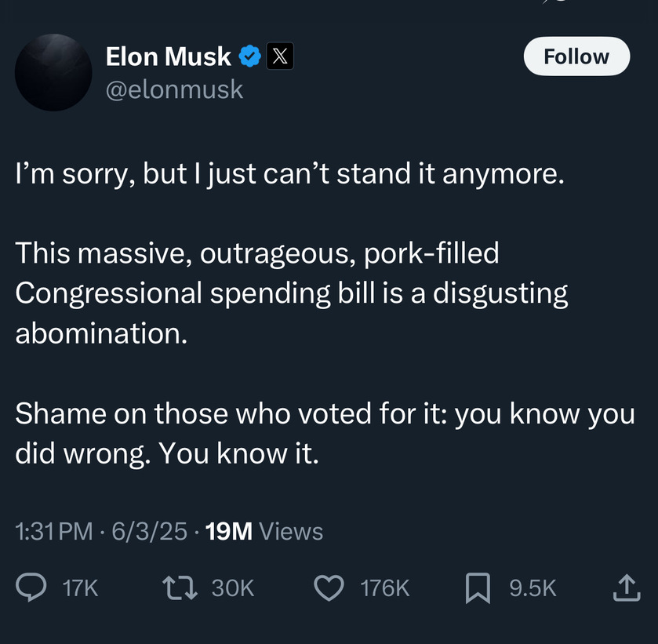The height and width of the screenshot is (644, 658).
Task: Open the X affiliation badge next to name
Action: click(x=280, y=56)
